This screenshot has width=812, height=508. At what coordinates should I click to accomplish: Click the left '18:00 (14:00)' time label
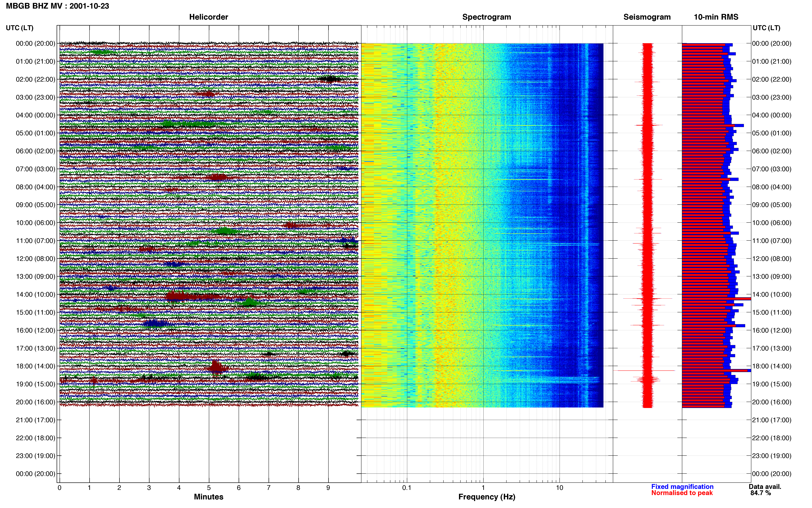(36, 366)
